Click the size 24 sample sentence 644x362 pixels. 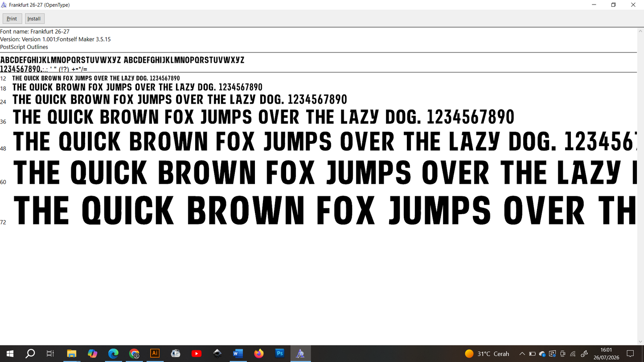[180, 99]
